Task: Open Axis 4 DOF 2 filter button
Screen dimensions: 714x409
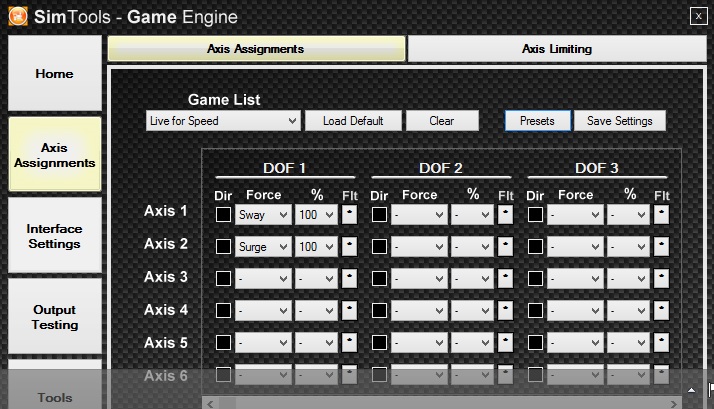Action: 505,311
